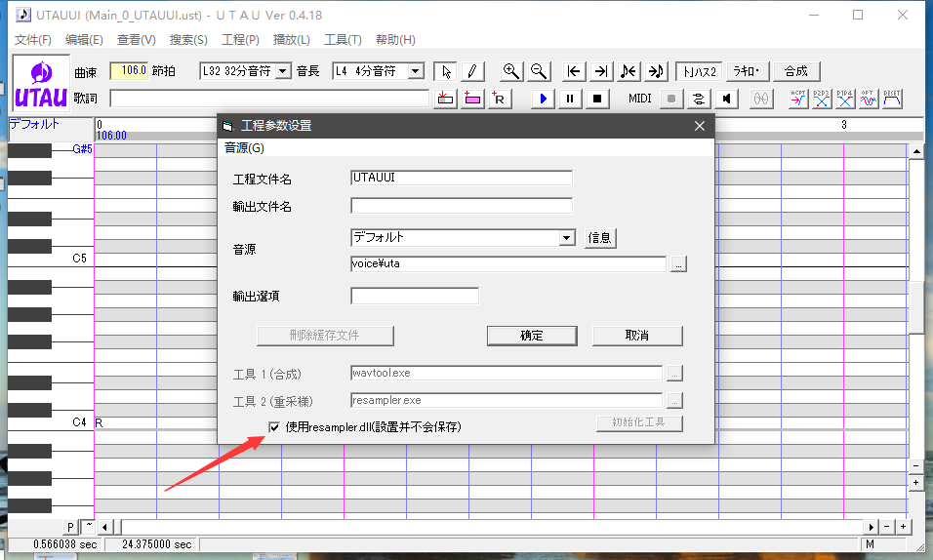Image resolution: width=933 pixels, height=560 pixels.
Task: Open the 音源(G) dialog menu
Action: tap(244, 147)
